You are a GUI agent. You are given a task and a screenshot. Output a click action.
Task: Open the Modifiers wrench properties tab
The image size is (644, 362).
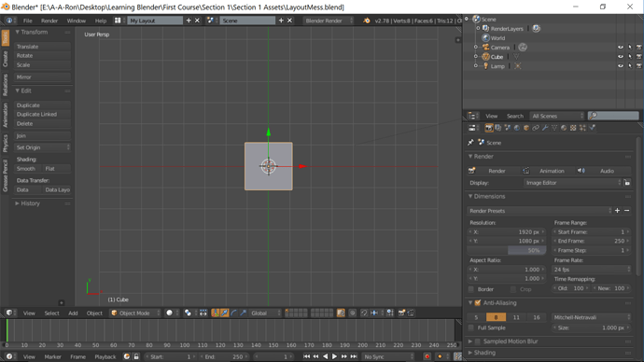(545, 128)
